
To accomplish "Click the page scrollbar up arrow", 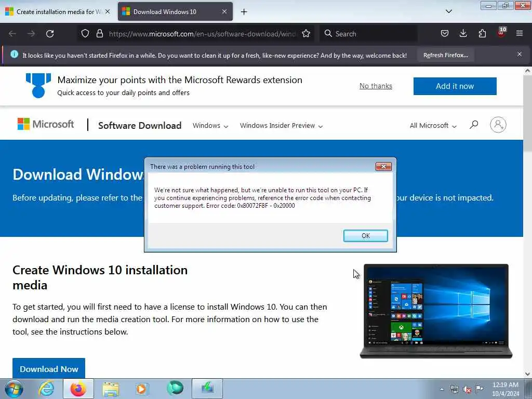I will click(528, 71).
